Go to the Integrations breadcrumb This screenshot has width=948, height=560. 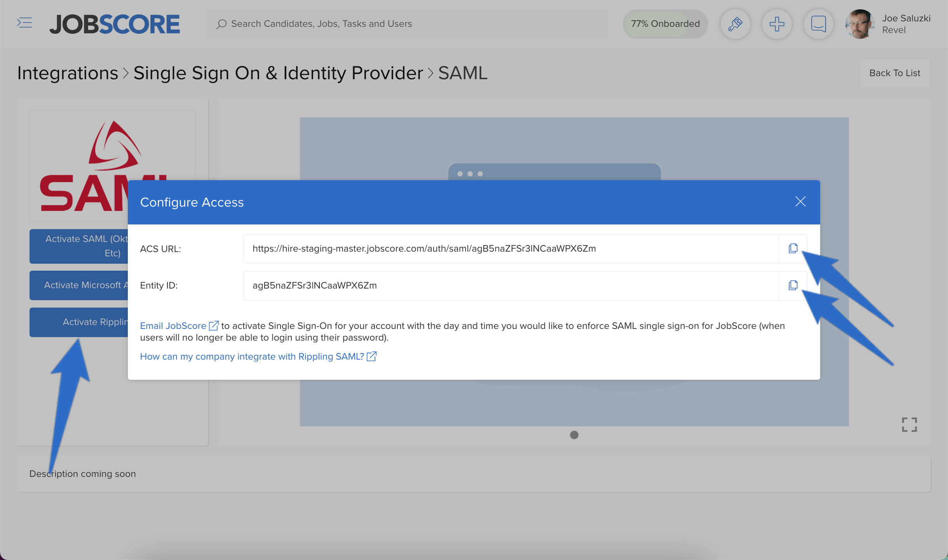coord(68,73)
